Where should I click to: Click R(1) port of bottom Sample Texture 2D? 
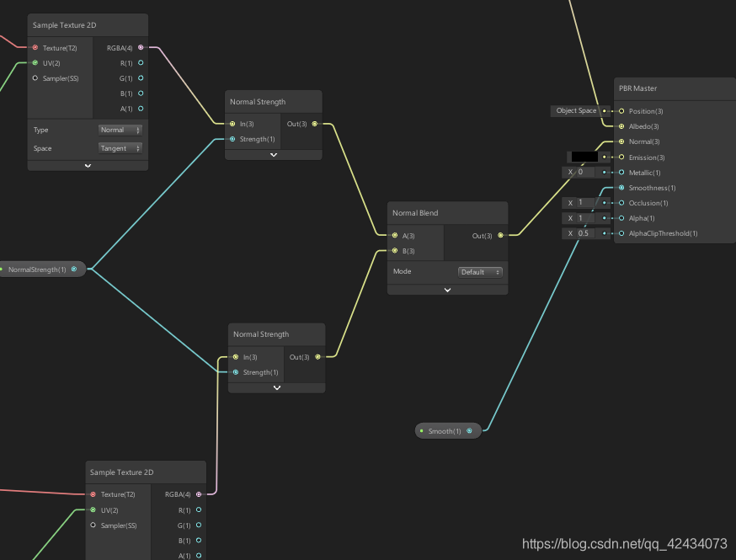coord(199,509)
